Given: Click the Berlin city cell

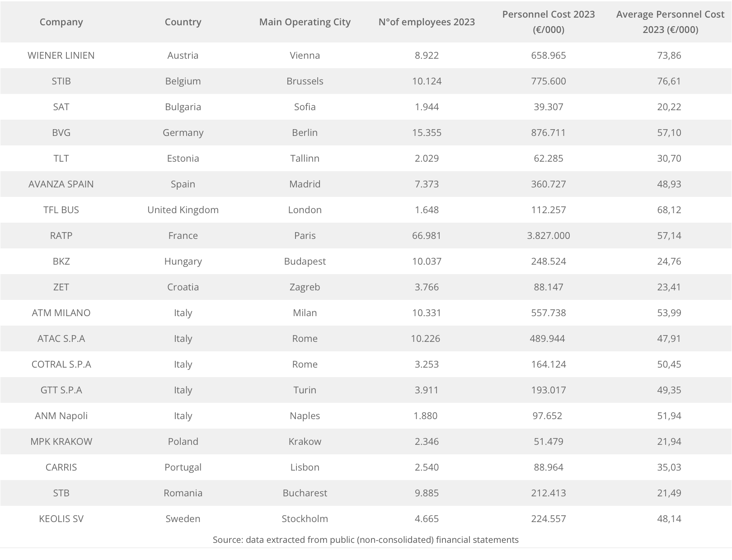Looking at the screenshot, I should tap(305, 133).
